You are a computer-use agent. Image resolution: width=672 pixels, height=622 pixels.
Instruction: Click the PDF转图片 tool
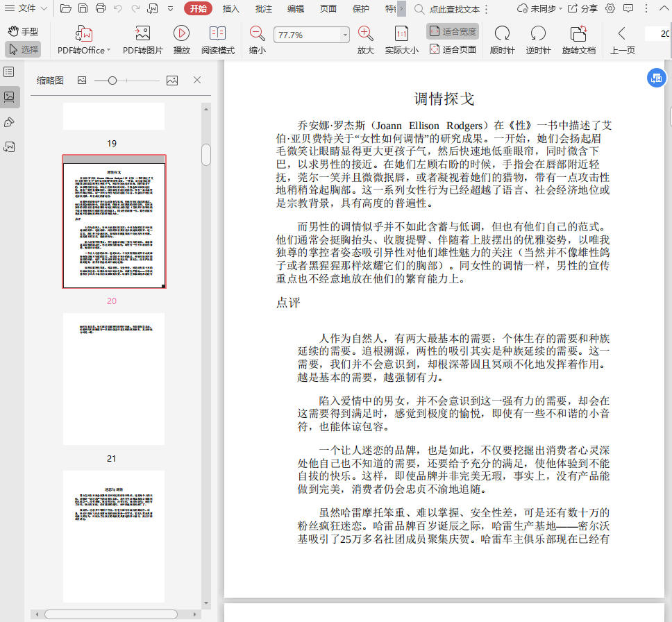point(143,40)
